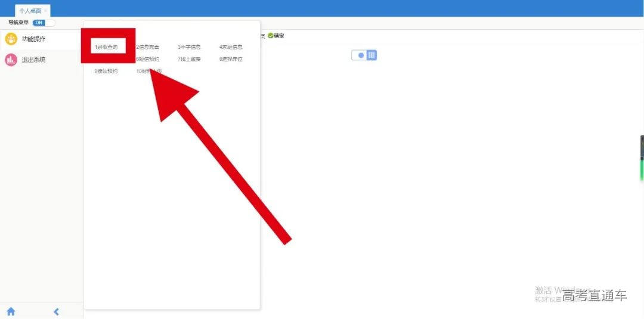Screen dimensions: 644x319
Task: Toggle the 导航菜单 ON switch
Action: point(44,23)
